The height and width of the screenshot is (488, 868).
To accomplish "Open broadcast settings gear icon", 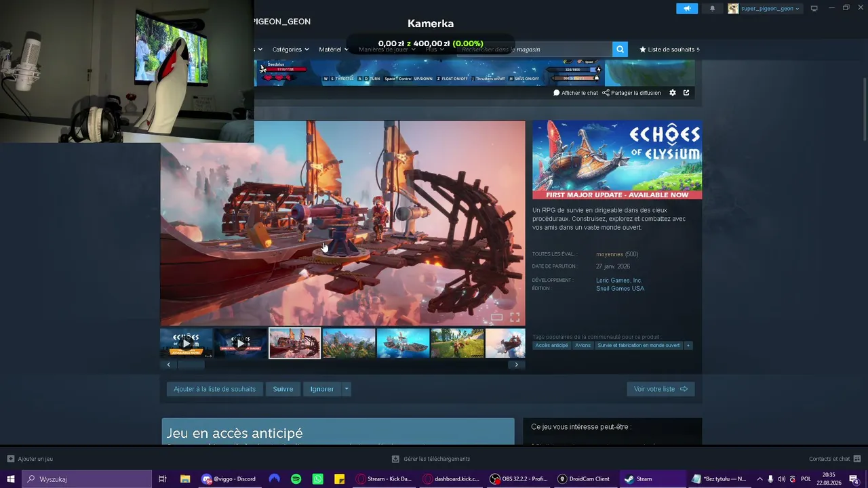I will (673, 93).
